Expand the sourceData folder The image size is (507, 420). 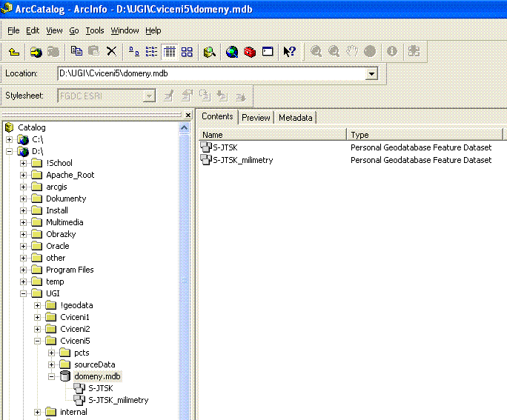(51, 364)
